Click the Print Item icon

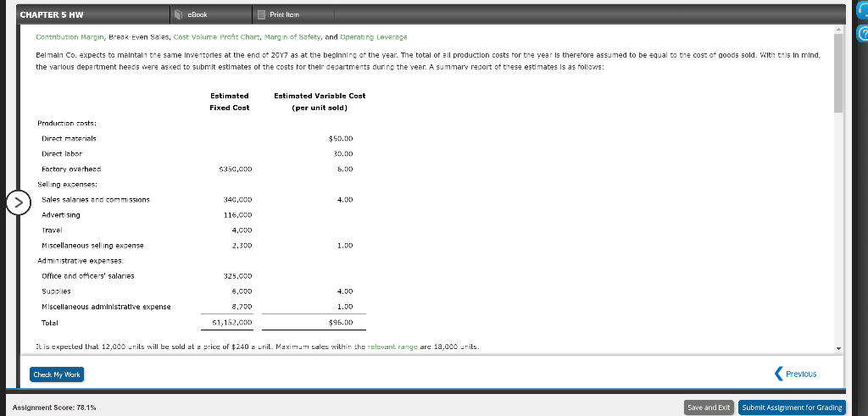pyautogui.click(x=261, y=15)
